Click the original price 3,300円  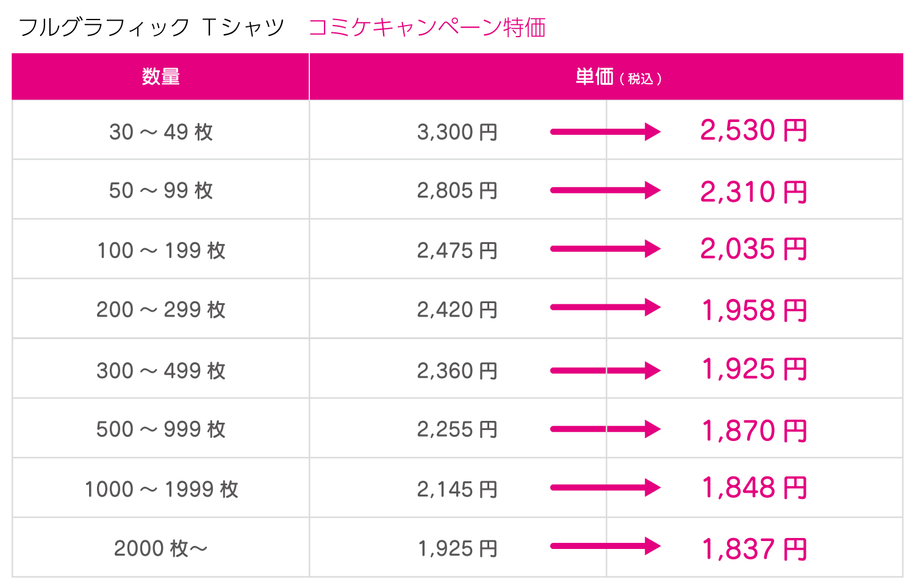point(457,132)
